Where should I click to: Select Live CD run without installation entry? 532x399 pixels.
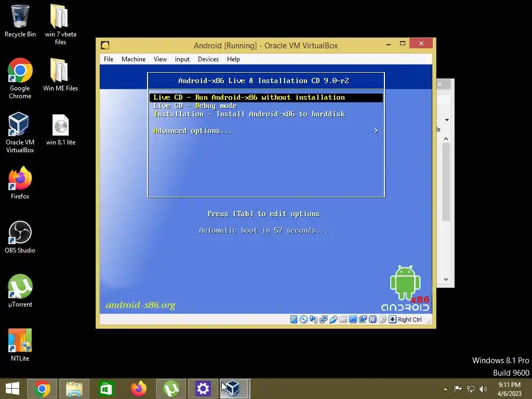coord(266,97)
